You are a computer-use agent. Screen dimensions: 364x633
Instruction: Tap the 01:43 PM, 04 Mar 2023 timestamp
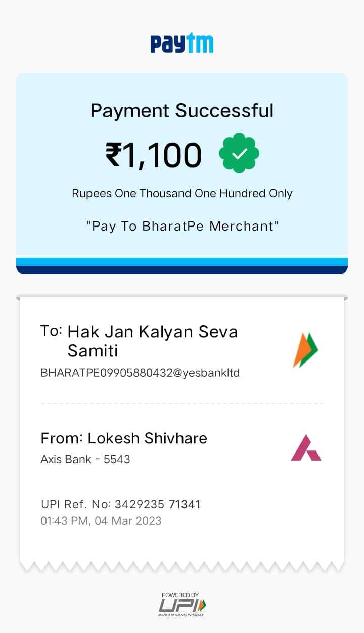click(101, 521)
